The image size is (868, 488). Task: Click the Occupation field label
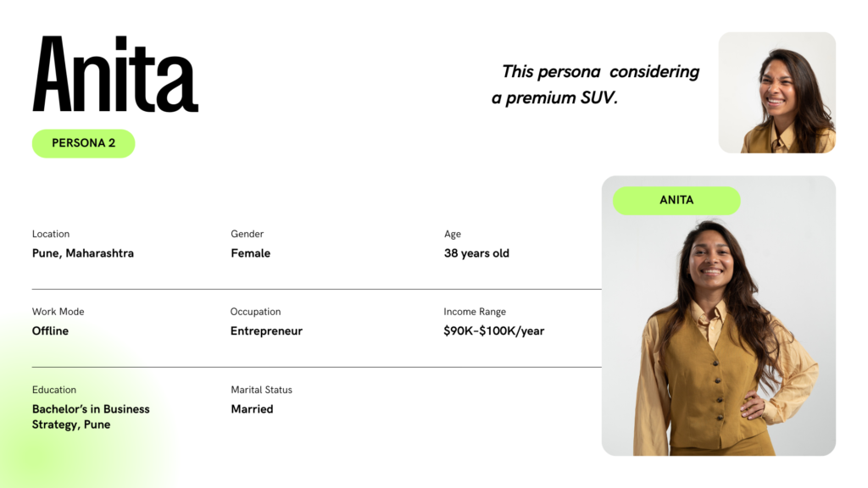pos(255,312)
